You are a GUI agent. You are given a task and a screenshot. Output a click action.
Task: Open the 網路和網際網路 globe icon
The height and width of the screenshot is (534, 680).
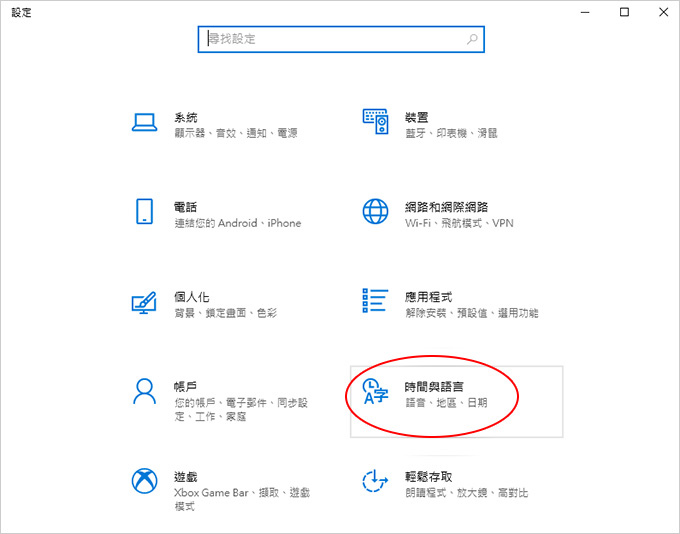coord(375,211)
